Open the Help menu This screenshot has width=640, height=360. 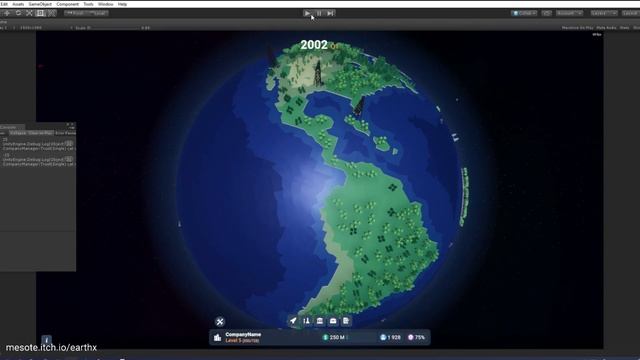point(122,4)
